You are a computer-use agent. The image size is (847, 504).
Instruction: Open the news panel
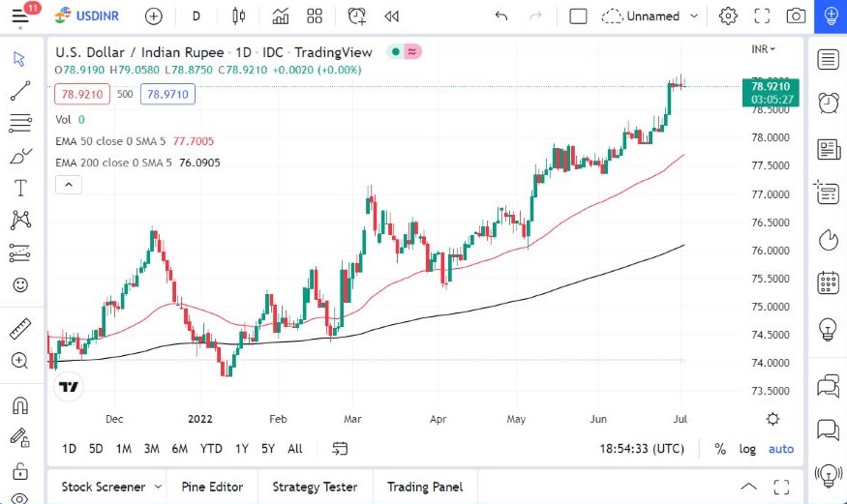(828, 149)
